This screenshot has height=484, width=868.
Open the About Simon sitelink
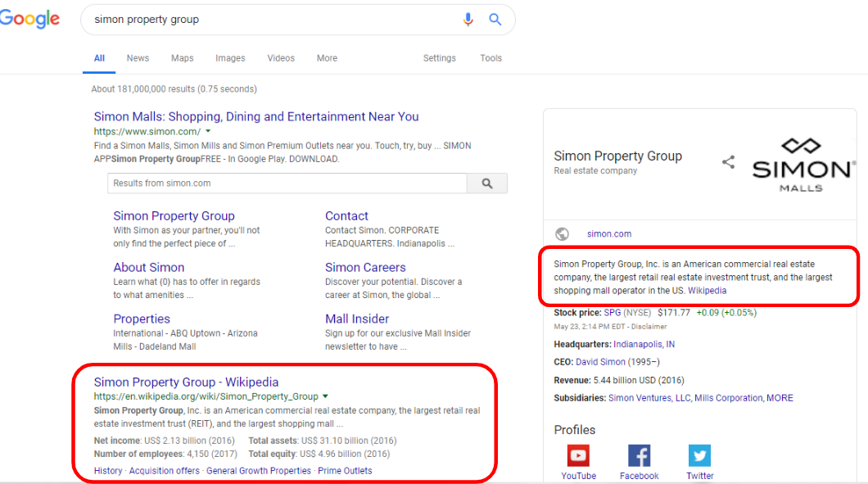pyautogui.click(x=149, y=268)
